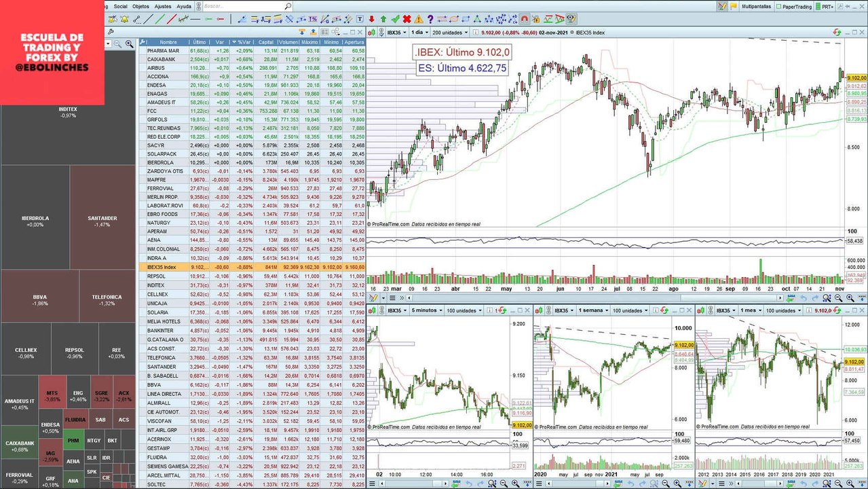Pick the red X marker tool
Viewport: 868px width, 489px height.
[407, 19]
